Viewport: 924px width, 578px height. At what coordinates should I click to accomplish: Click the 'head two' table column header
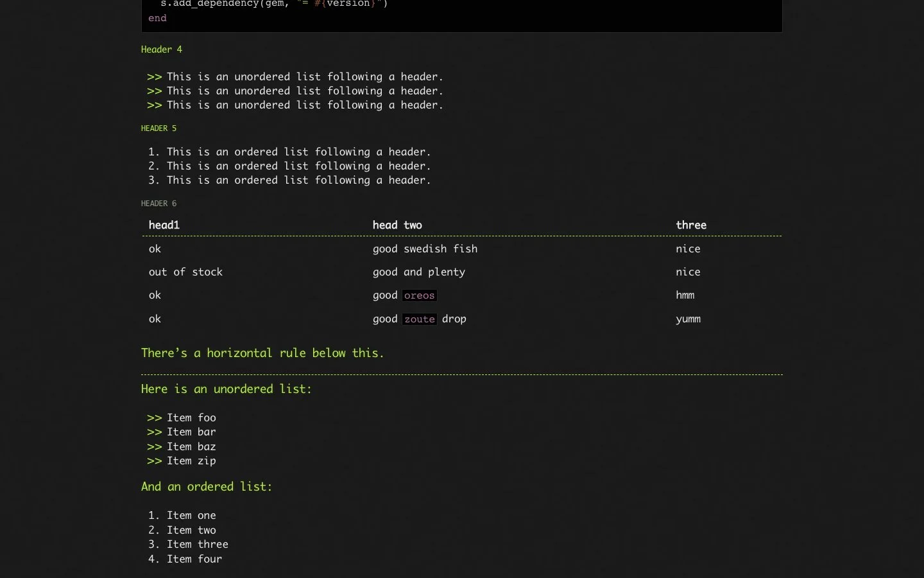tap(397, 225)
